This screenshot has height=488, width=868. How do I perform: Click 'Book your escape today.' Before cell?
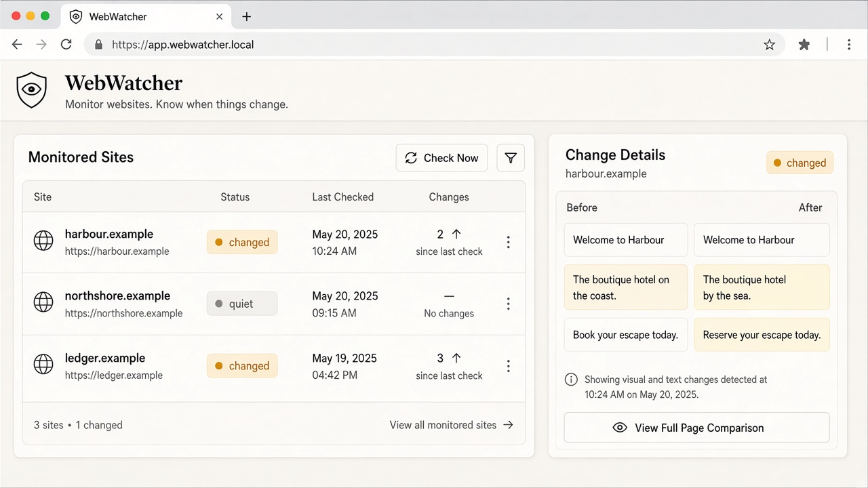(626, 335)
